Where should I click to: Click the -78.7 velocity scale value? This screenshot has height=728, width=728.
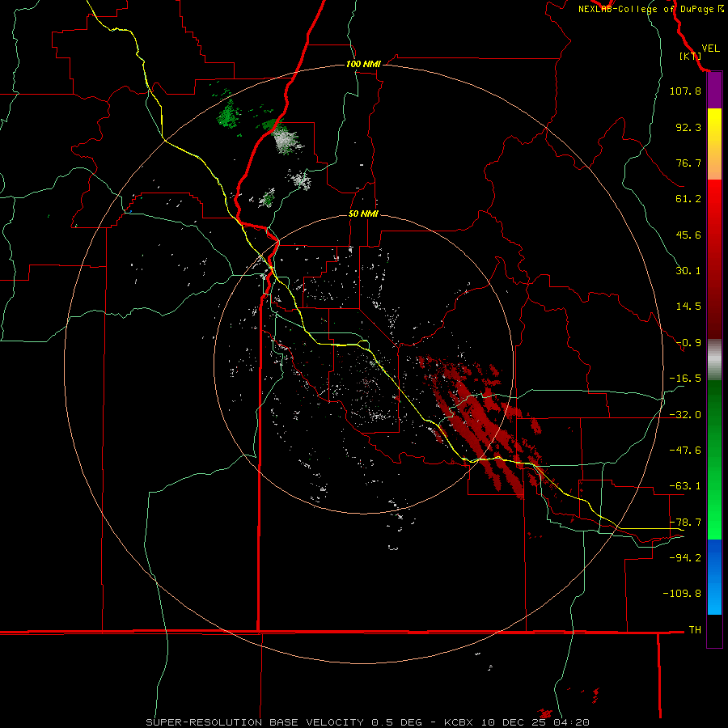pyautogui.click(x=685, y=523)
